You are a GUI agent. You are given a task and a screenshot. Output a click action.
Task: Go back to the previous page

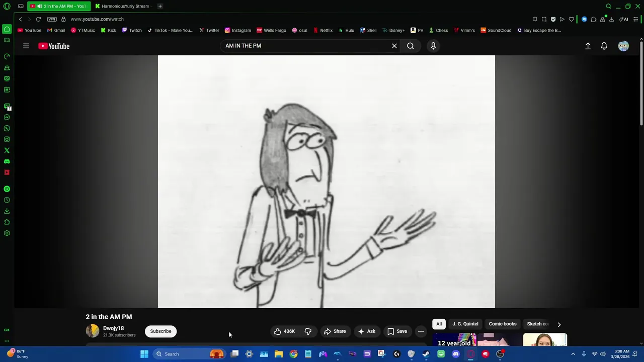click(20, 19)
